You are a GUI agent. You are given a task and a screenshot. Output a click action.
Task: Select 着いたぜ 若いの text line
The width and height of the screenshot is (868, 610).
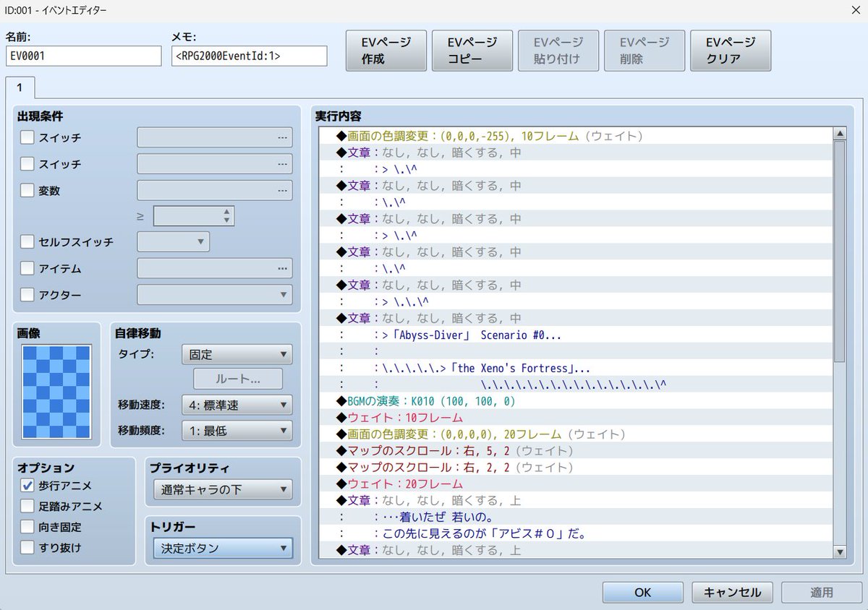coord(576,517)
